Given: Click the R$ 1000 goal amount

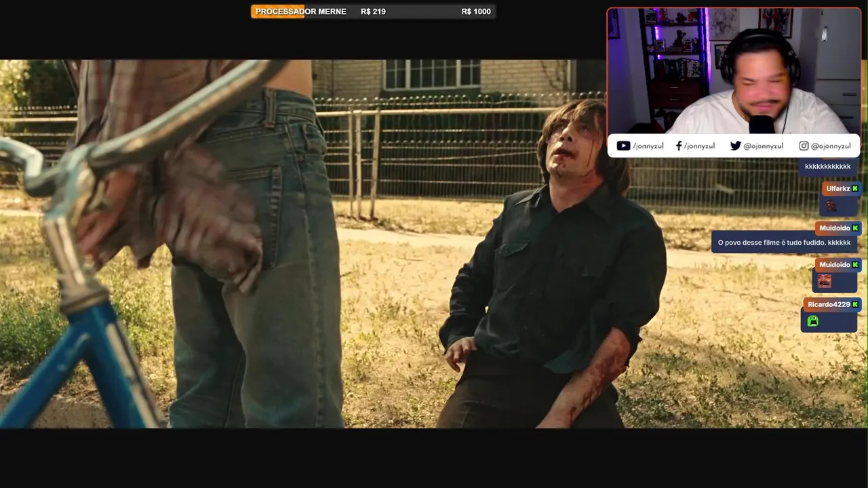Looking at the screenshot, I should [476, 12].
